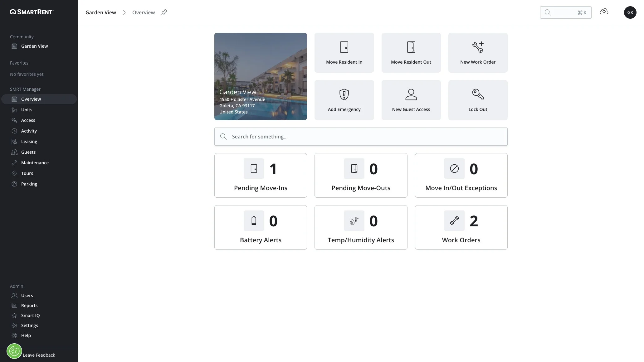Open the GK user avatar menu
This screenshot has width=644, height=362.
(x=630, y=12)
